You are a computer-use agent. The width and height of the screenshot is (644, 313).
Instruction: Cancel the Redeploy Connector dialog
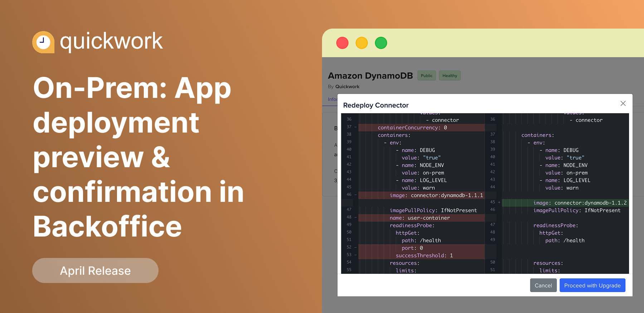543,285
